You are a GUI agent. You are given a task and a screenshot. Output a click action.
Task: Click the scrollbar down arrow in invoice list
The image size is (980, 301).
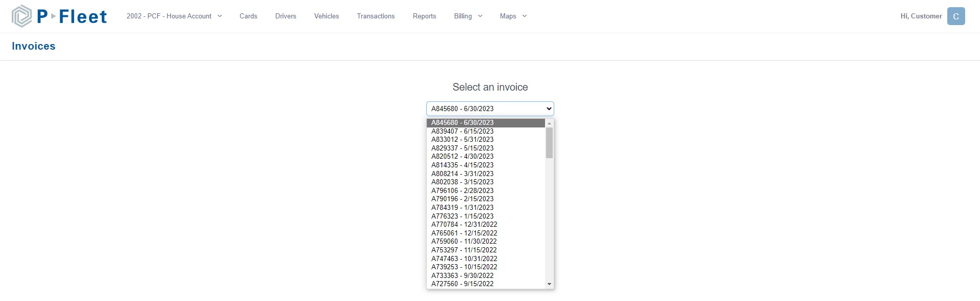pos(549,284)
